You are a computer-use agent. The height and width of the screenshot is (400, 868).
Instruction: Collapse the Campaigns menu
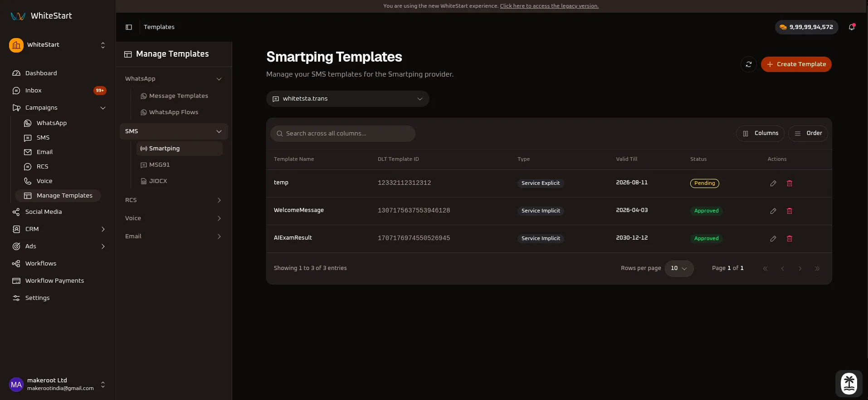(58, 107)
